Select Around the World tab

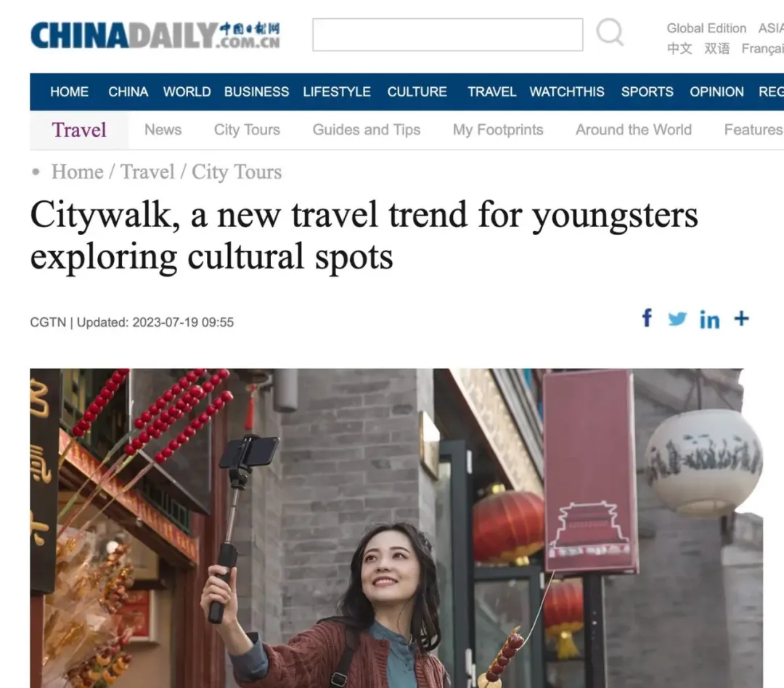634,130
